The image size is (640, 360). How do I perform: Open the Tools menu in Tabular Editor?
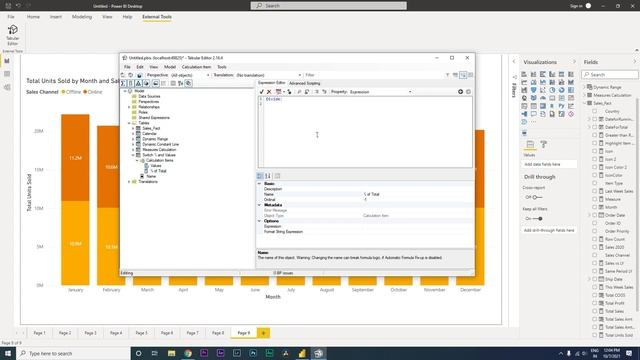222,67
